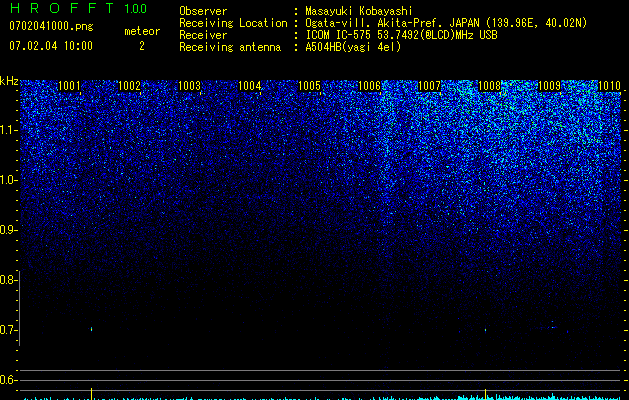The width and height of the screenshot is (629, 400).
Task: Select the ICOM IC-575 53.7492 MHz USB text
Action: [x=401, y=35]
